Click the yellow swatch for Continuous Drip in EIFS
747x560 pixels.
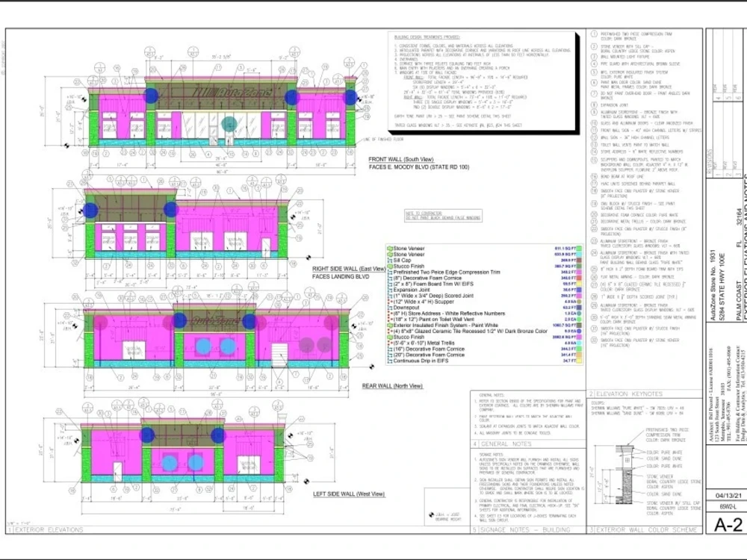tap(580, 361)
